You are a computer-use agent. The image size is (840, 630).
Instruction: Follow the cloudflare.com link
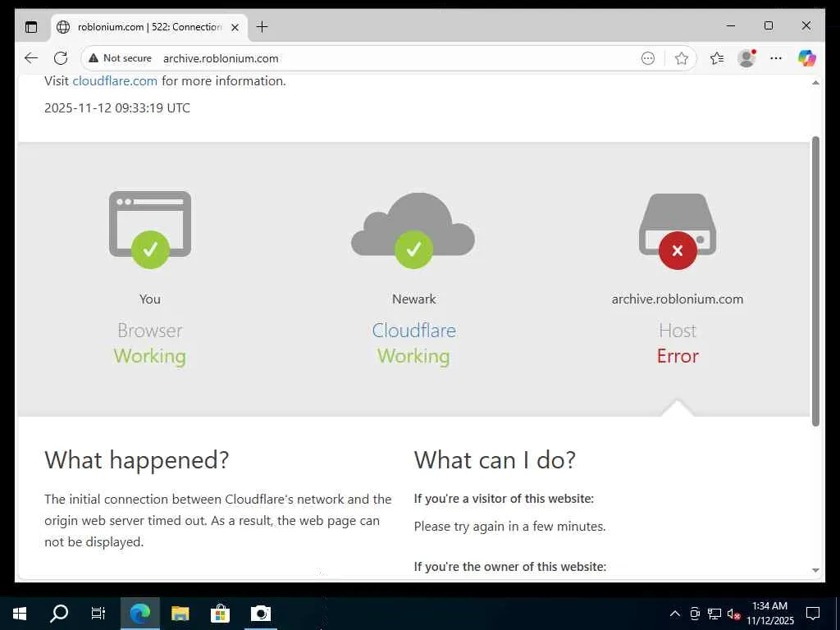point(115,81)
